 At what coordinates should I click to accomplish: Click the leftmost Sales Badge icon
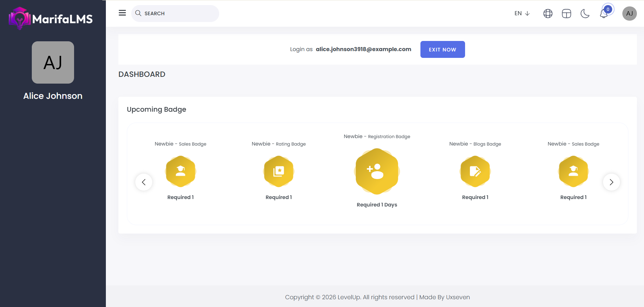point(181,171)
